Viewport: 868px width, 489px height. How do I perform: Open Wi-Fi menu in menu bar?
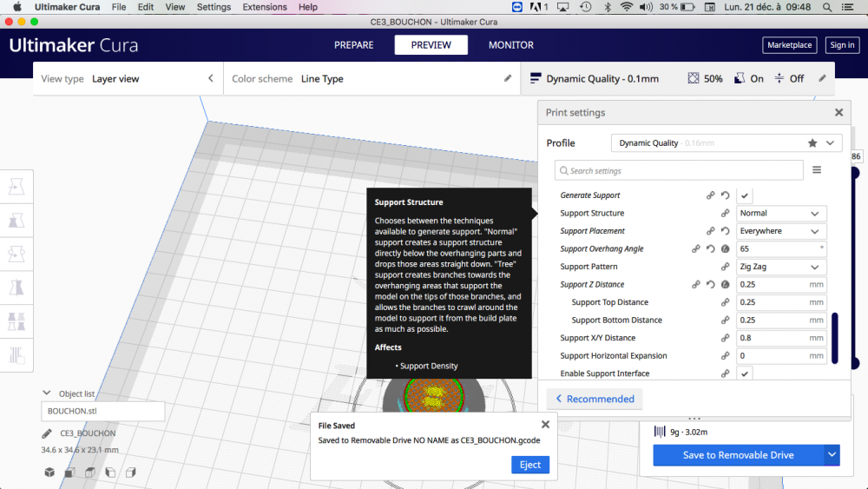click(x=626, y=7)
